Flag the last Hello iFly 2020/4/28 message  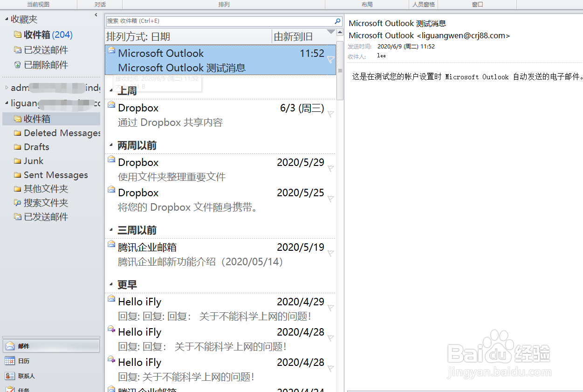point(330,368)
